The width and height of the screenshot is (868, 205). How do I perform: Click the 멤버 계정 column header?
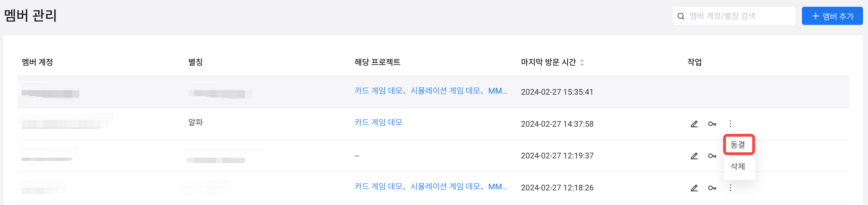(37, 62)
